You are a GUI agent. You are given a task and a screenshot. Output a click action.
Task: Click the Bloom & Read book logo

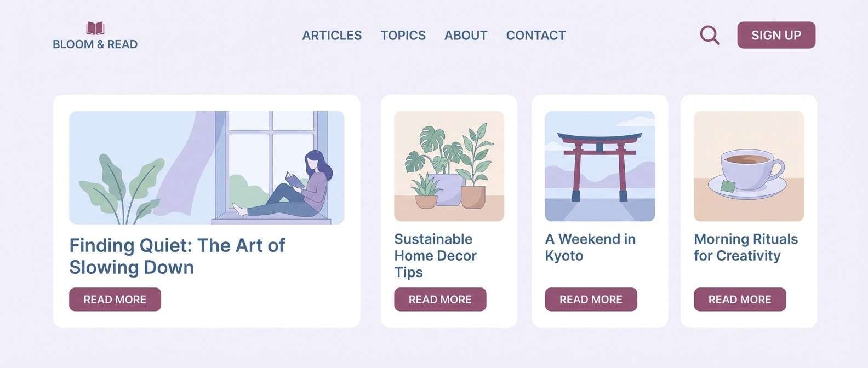[94, 28]
